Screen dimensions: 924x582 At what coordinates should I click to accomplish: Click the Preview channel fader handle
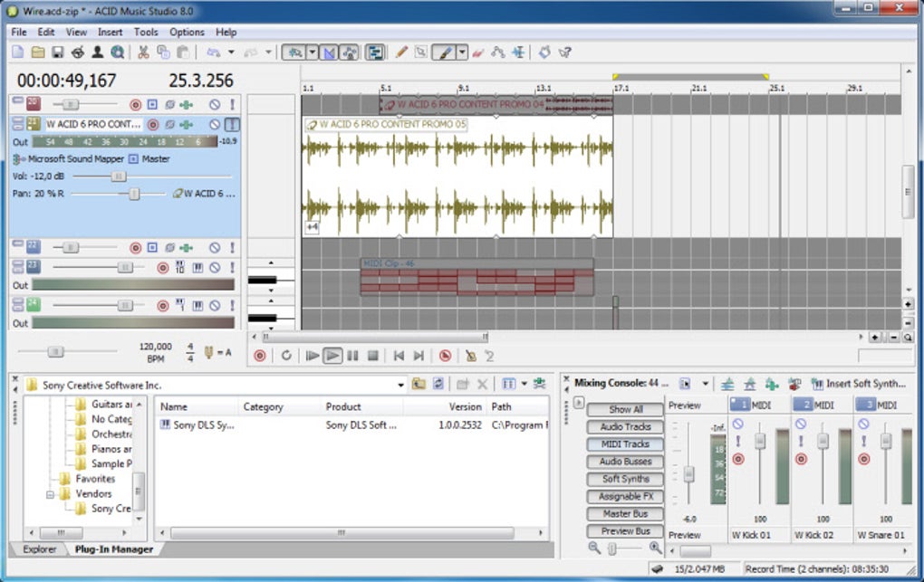pyautogui.click(x=689, y=472)
